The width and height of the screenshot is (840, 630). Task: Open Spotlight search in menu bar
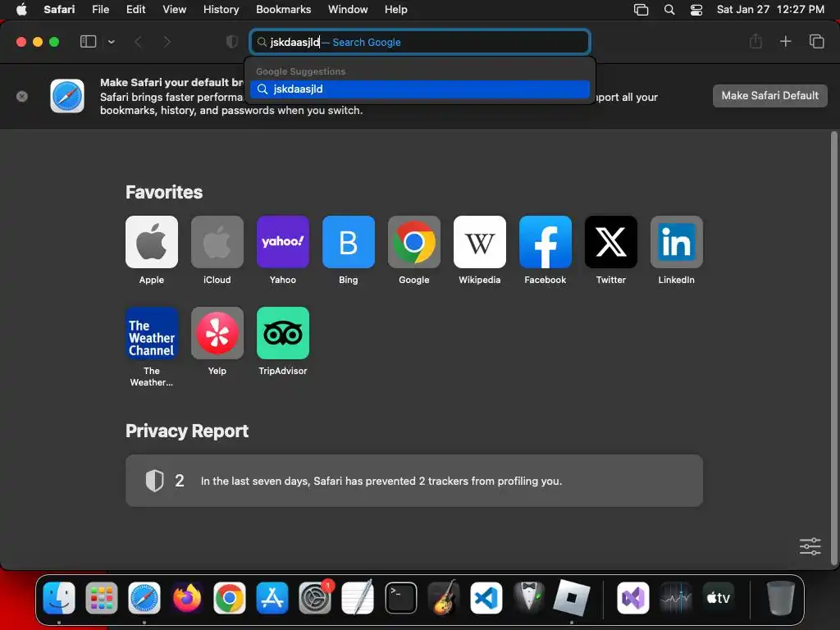pos(669,10)
